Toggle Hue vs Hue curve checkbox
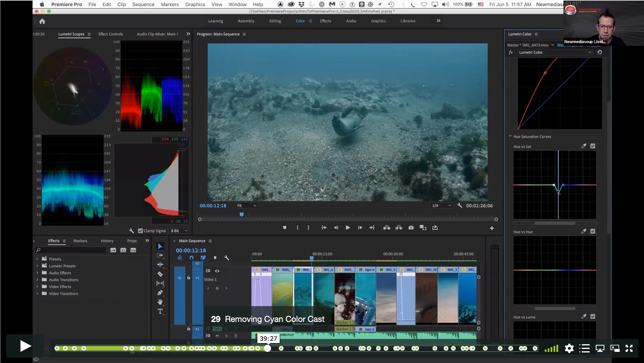644x363 pixels. click(593, 231)
